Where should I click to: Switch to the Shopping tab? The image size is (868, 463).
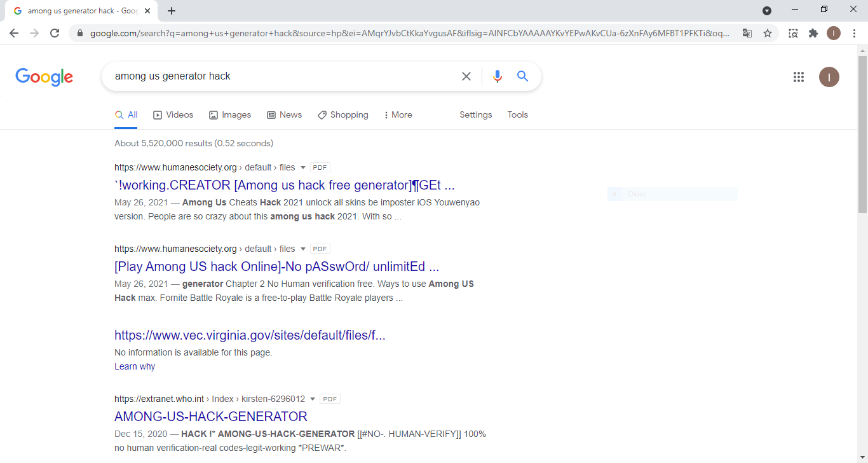coord(343,115)
